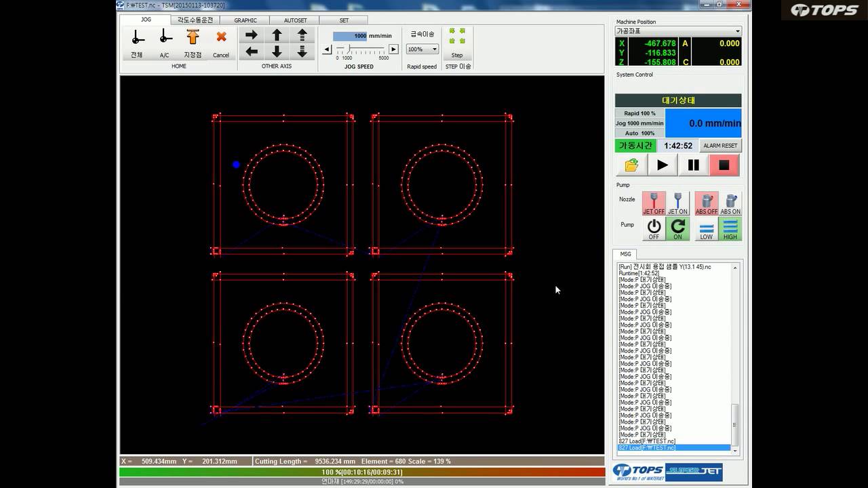Click the 대기상태 status banner
Image resolution: width=868 pixels, height=488 pixels.
point(678,100)
